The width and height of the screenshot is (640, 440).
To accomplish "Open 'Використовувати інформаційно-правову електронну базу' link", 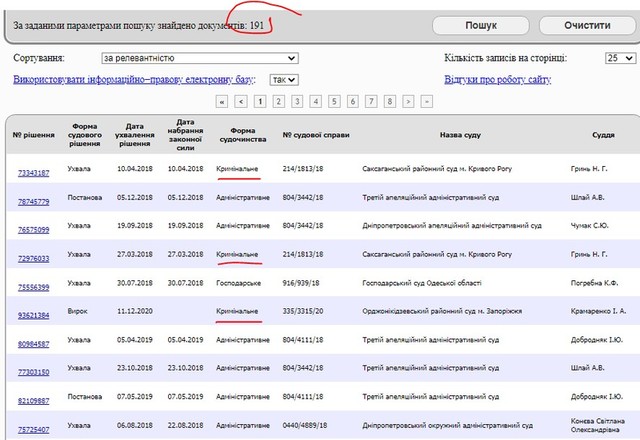I will 133,79.
